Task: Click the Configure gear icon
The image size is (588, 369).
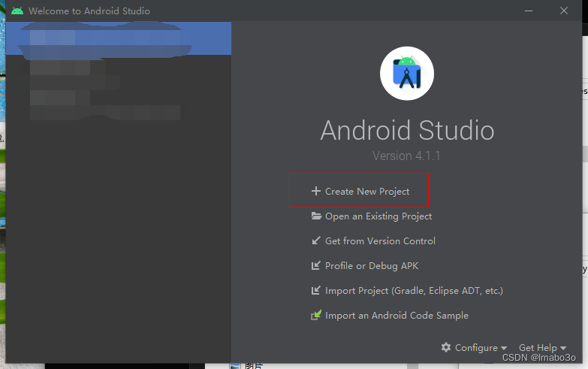Action: pyautogui.click(x=446, y=347)
